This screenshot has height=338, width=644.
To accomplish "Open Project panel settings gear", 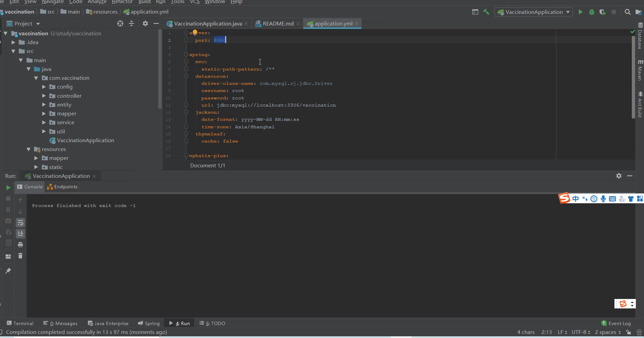I will (145, 23).
